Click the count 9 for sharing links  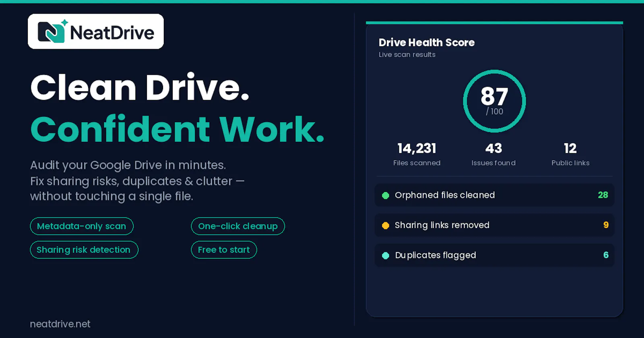[x=606, y=225]
